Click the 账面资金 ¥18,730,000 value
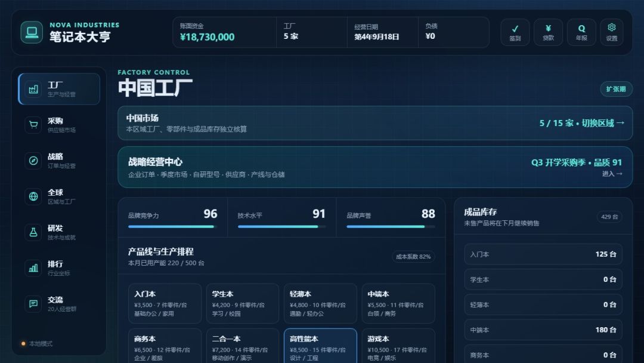644x363 pixels. [207, 37]
